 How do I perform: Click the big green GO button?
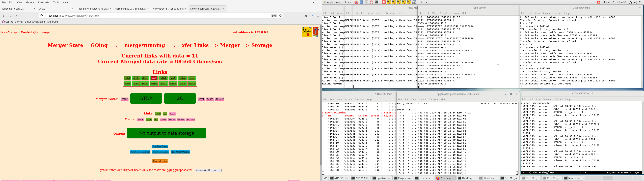pos(180,98)
